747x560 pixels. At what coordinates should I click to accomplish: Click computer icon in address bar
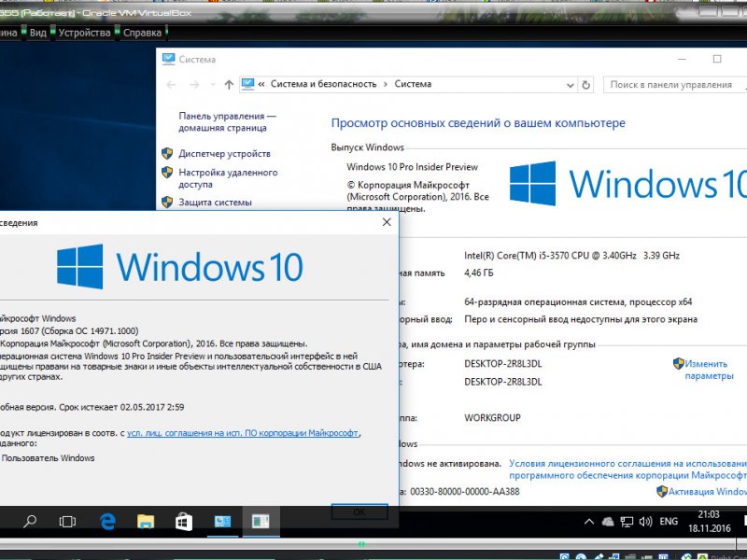(x=247, y=84)
